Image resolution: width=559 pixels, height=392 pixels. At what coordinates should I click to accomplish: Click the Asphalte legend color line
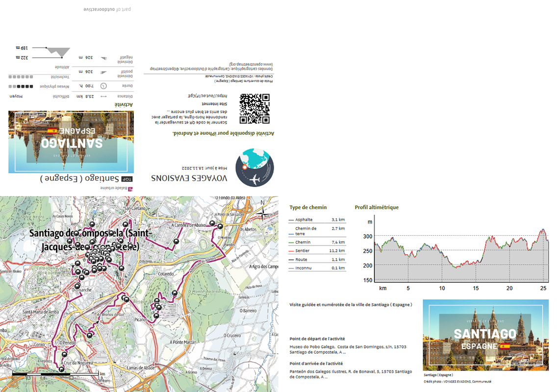[291, 220]
